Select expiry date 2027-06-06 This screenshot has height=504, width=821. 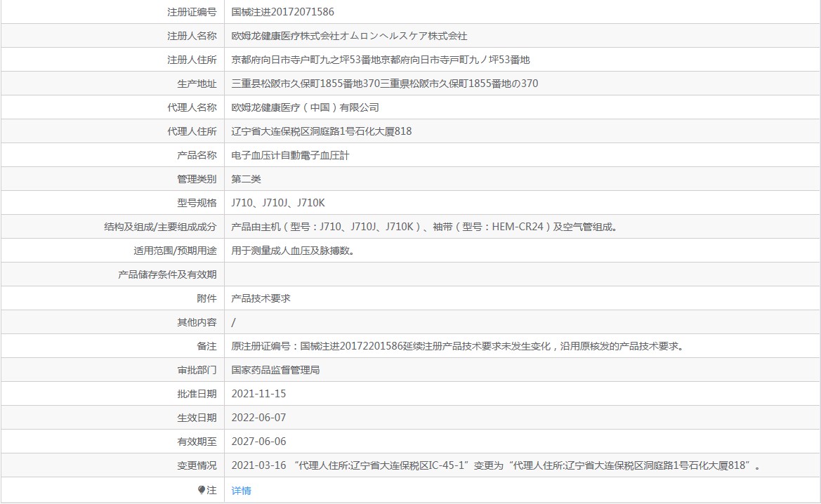coord(258,442)
